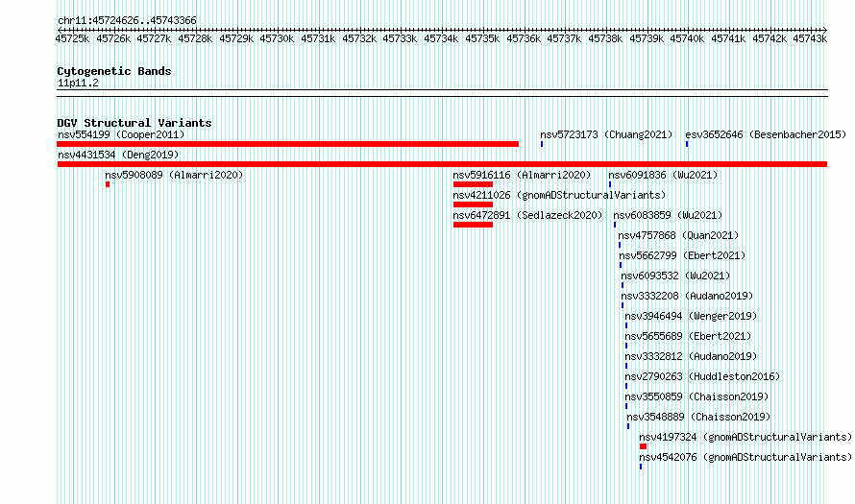Screen dimensions: 855x504
Task: Click the blue marker under nsv5723173
Action: coord(542,144)
